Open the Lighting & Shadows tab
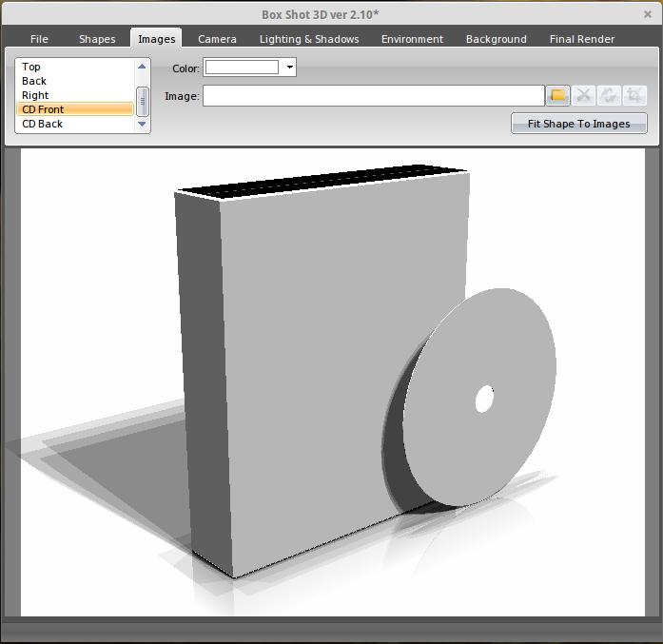 (x=309, y=39)
